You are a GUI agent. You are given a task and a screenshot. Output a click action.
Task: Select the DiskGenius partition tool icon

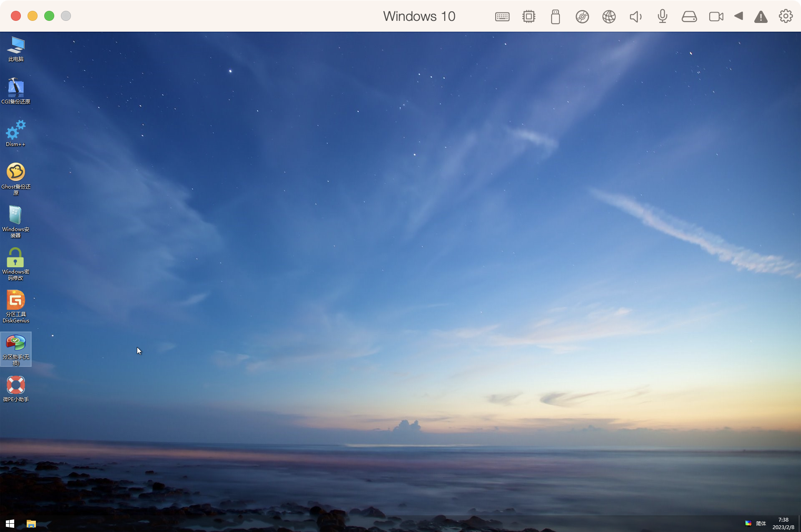[16, 301]
